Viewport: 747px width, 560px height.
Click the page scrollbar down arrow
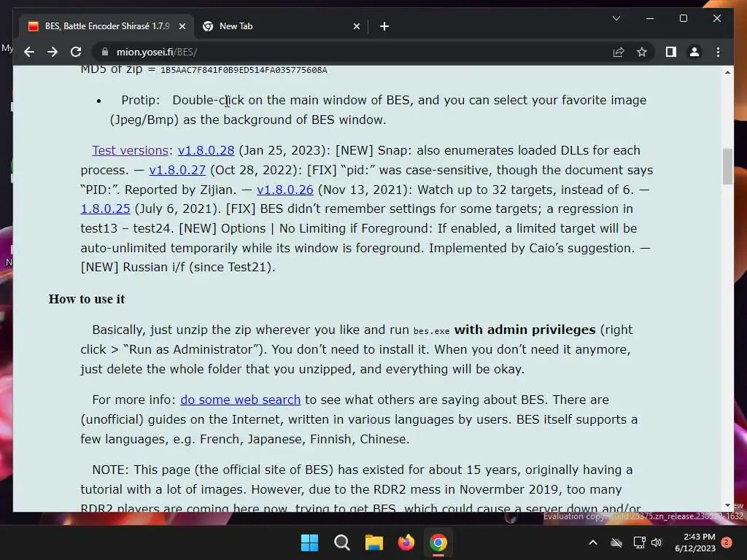[x=727, y=505]
